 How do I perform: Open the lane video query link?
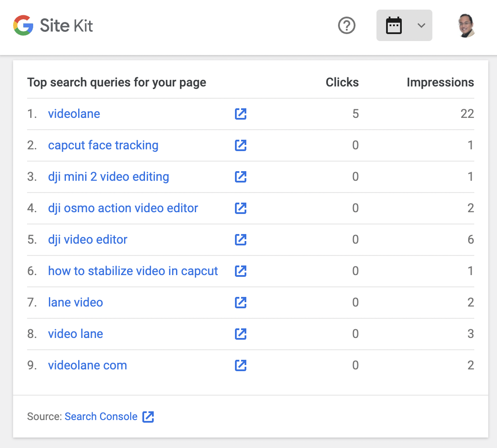(76, 302)
